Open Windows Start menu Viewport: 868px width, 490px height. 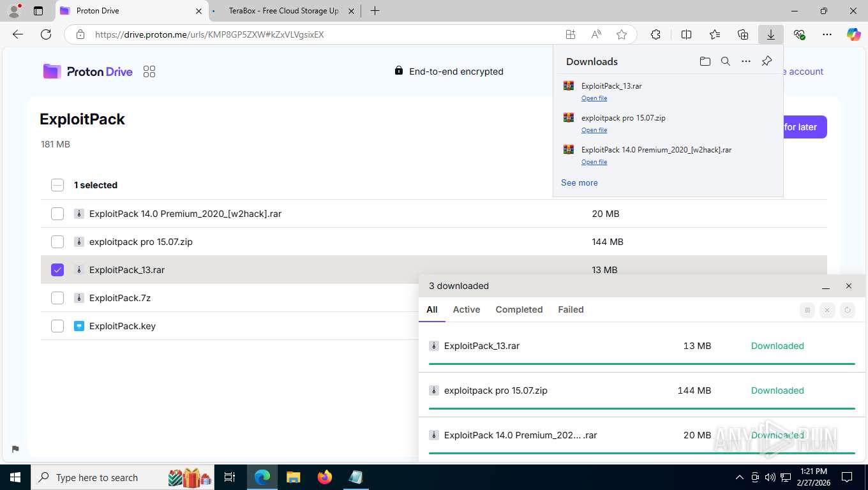[15, 477]
